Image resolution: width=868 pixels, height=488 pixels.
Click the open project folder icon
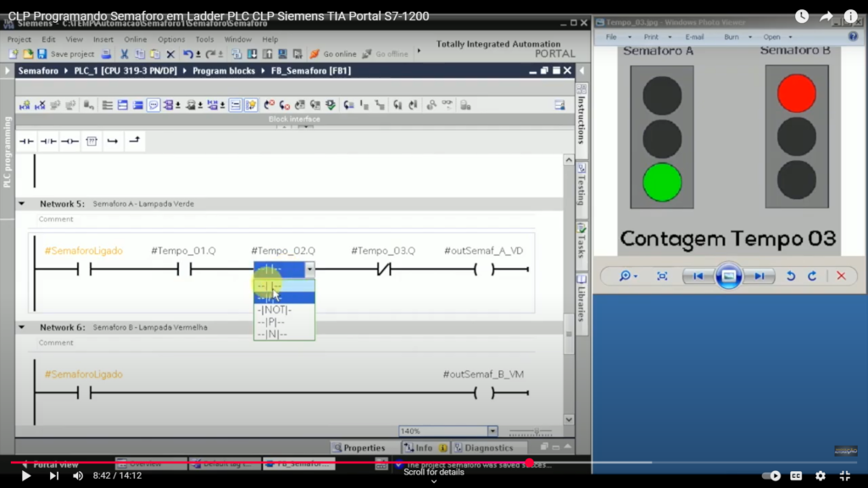click(28, 53)
